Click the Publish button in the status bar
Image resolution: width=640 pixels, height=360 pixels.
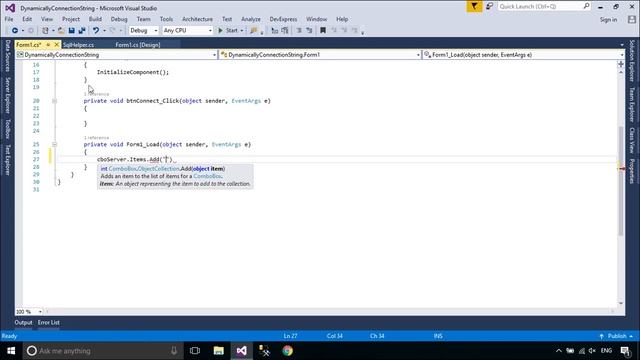[616, 336]
